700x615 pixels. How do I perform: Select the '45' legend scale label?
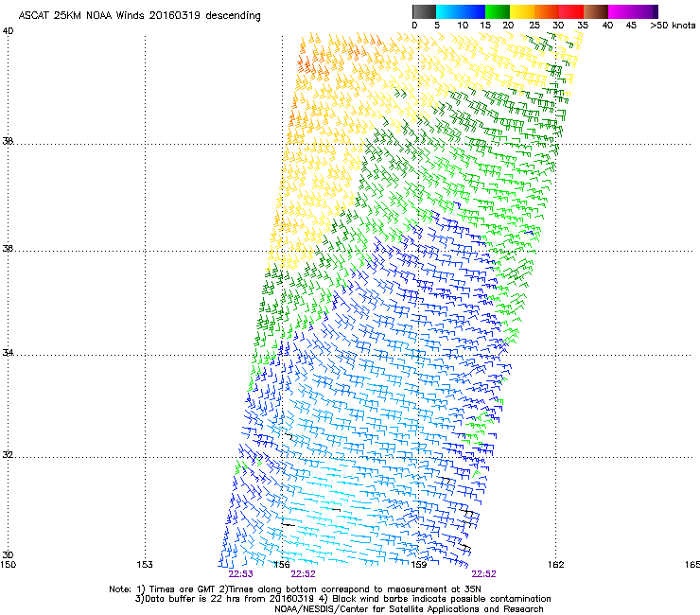631,26
